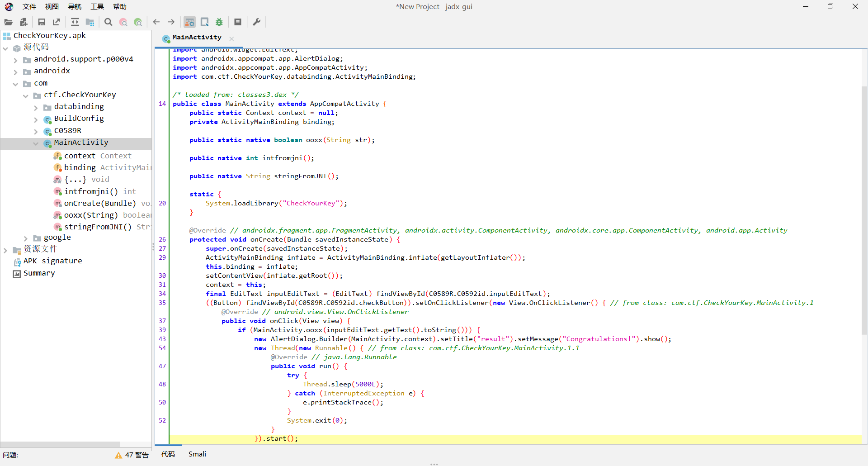
Task: Click the warning triangle icon
Action: tap(118, 455)
